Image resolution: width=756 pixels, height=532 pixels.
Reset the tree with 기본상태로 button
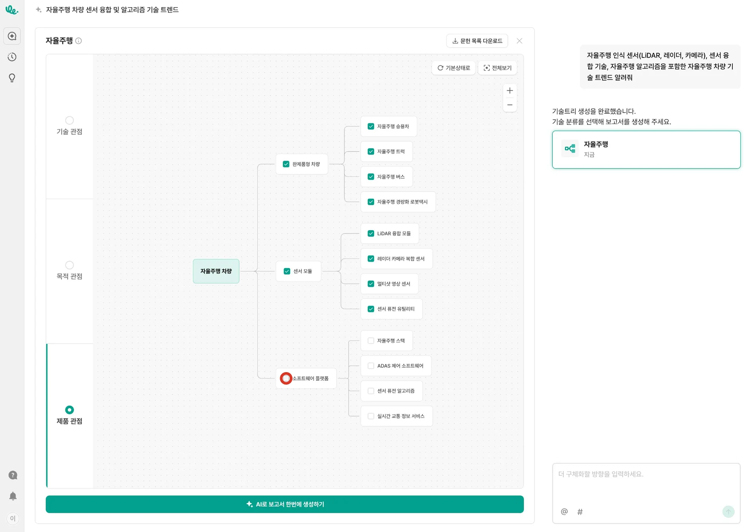[454, 68]
